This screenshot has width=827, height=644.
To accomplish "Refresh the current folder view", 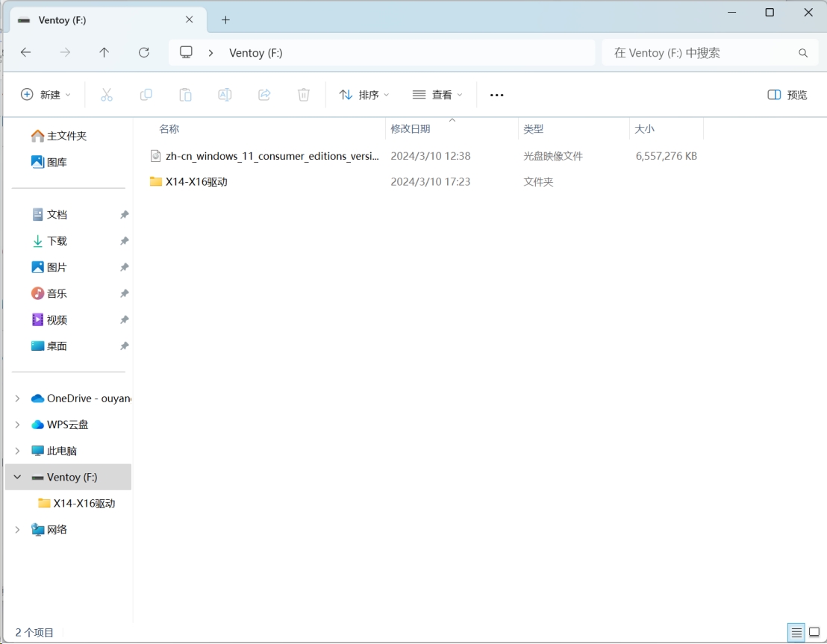I will click(144, 52).
